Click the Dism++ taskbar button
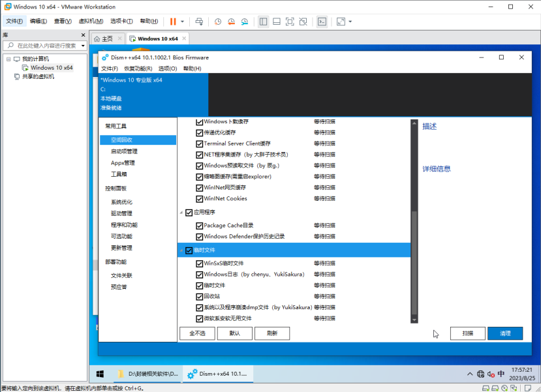This screenshot has height=392, width=541. click(218, 374)
